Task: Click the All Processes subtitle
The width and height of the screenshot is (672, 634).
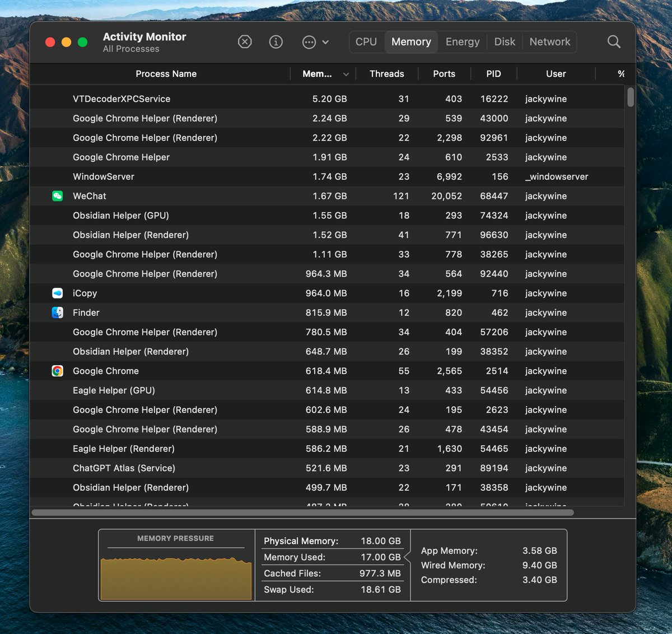Action: point(131,49)
